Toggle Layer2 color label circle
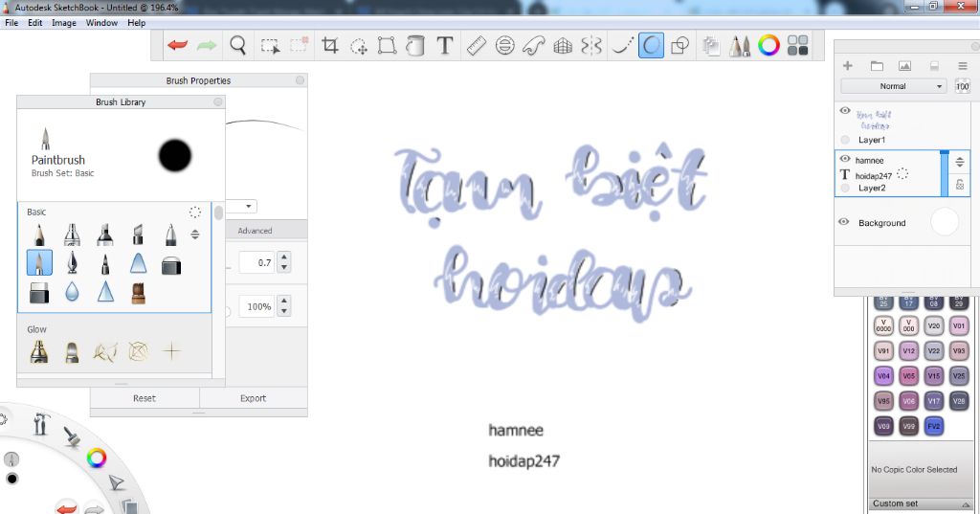 point(845,188)
